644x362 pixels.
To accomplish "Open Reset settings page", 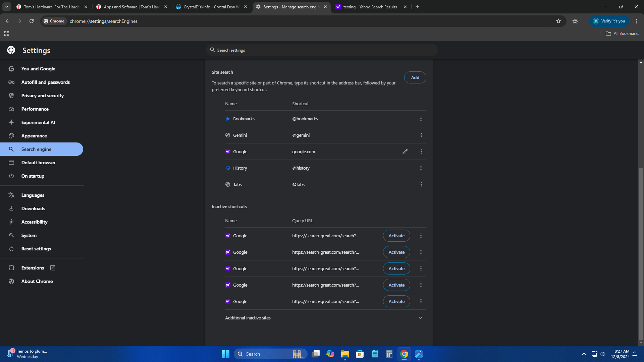I will (x=42, y=249).
